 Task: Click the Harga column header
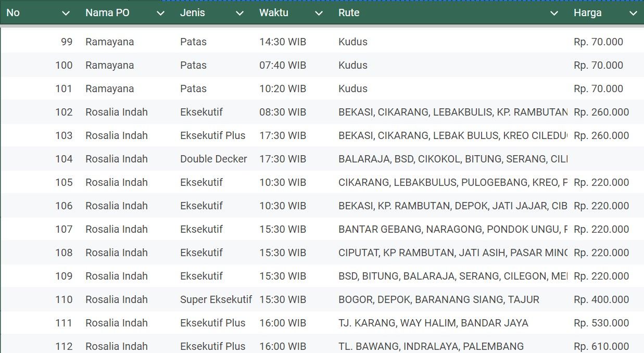point(588,12)
